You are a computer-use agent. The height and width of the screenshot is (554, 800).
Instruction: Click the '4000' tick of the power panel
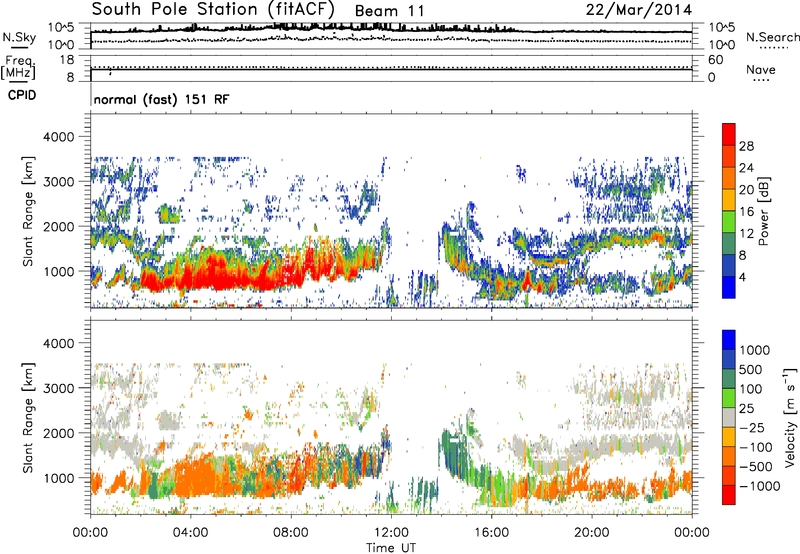[59, 137]
